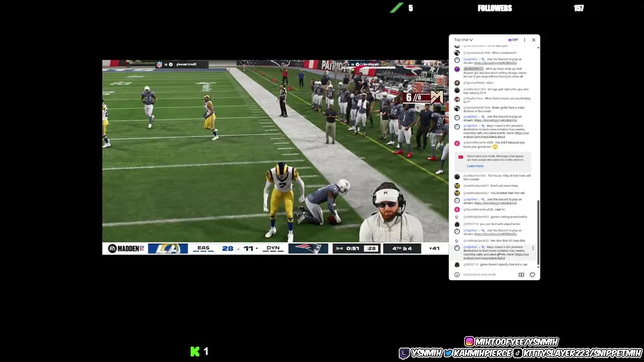The height and width of the screenshot is (362, 644).
Task: Click the info icon beside Subscribers-only mode
Action: pos(457,275)
